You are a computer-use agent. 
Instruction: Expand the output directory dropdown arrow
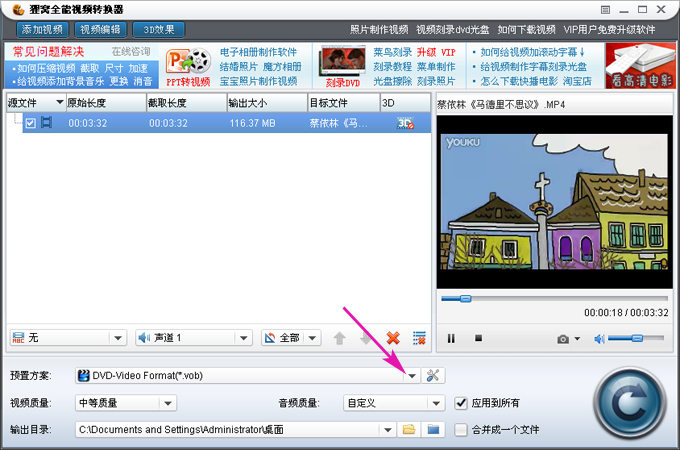pos(388,430)
